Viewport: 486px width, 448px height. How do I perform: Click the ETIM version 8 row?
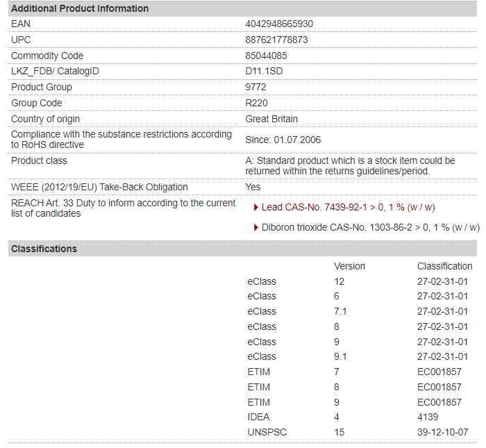click(354, 387)
